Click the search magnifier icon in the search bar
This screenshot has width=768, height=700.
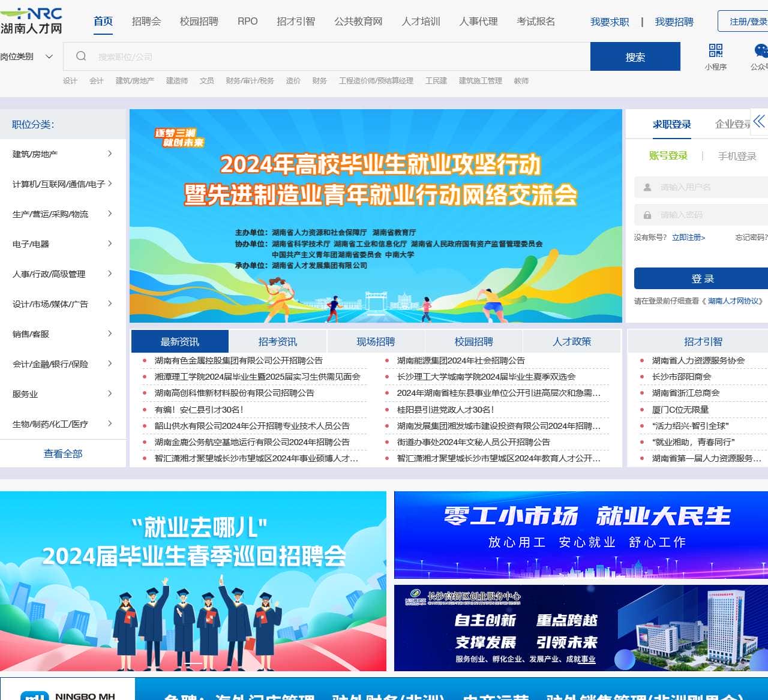[x=81, y=56]
